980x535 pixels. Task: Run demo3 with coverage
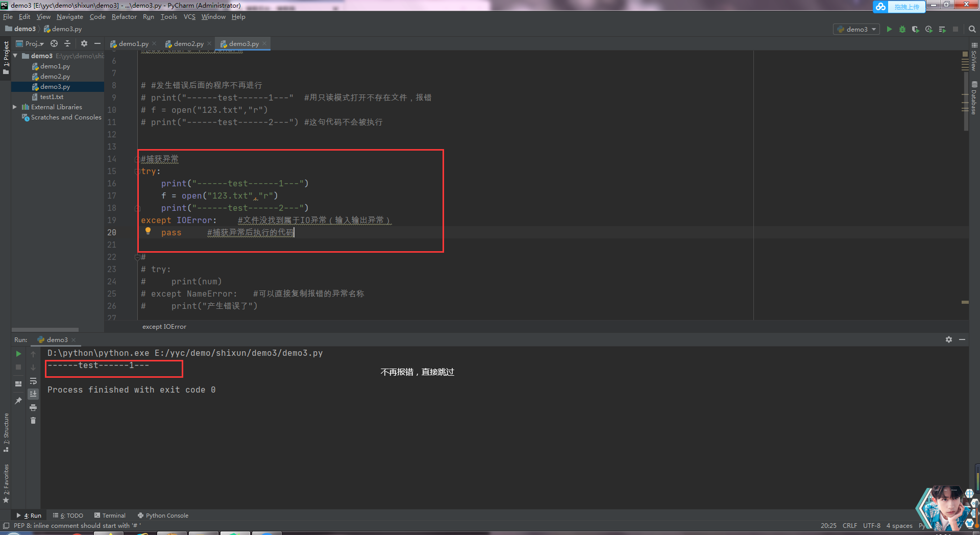pyautogui.click(x=916, y=30)
